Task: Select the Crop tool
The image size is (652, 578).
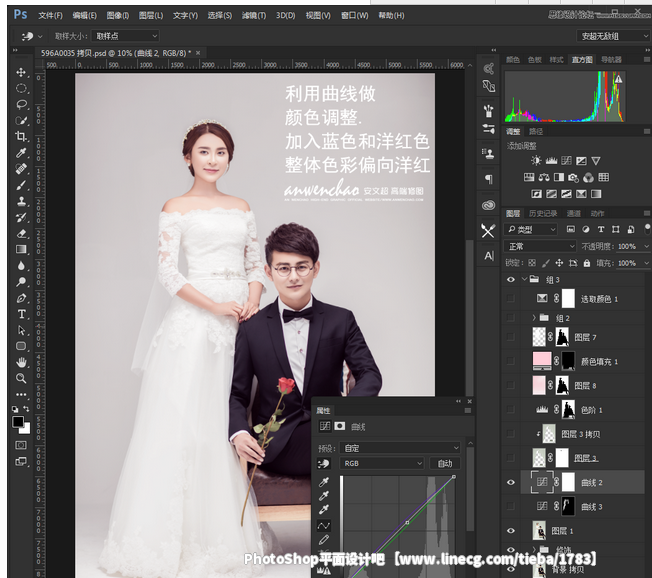Action: click(x=21, y=136)
